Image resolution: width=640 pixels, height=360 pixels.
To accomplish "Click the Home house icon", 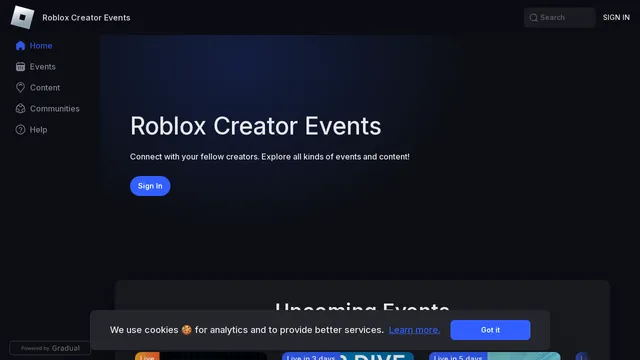I will coord(20,46).
